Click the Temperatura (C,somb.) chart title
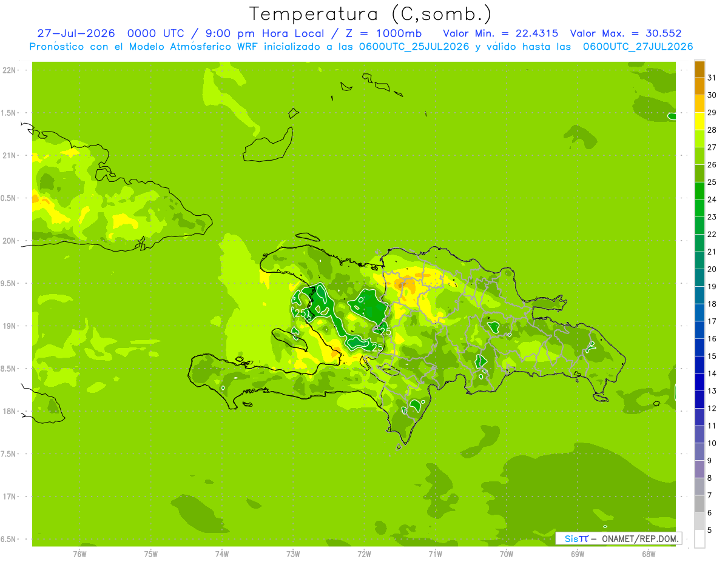728x562 pixels. [370, 14]
